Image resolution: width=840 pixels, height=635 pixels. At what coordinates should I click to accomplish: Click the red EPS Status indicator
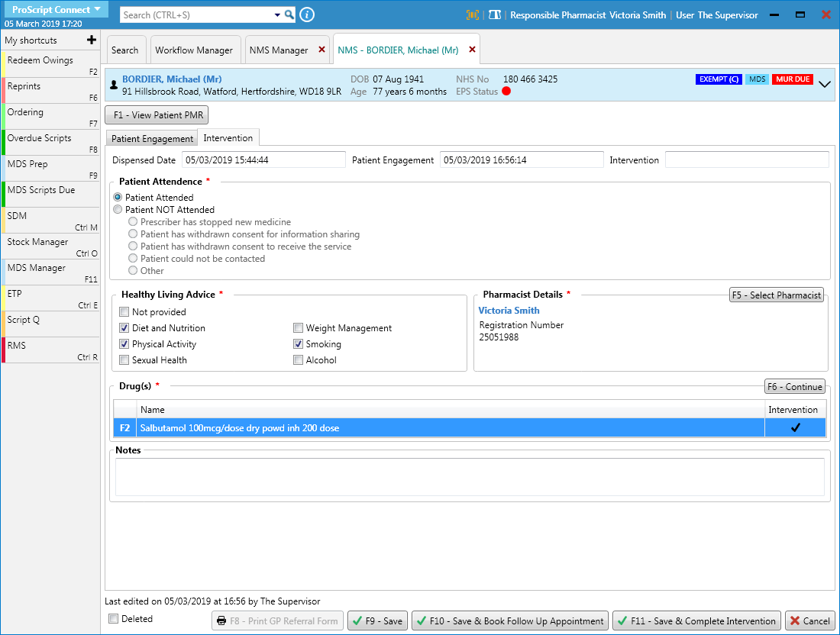[x=506, y=91]
